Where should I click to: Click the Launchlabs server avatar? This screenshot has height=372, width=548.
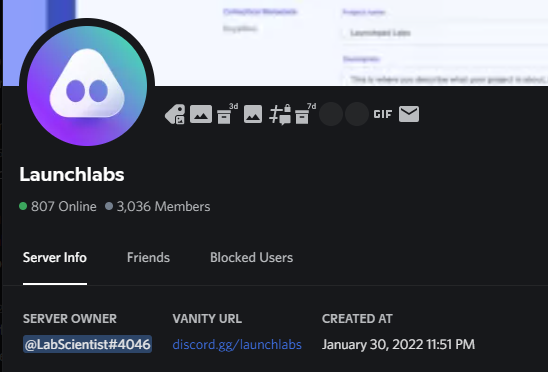[x=87, y=86]
